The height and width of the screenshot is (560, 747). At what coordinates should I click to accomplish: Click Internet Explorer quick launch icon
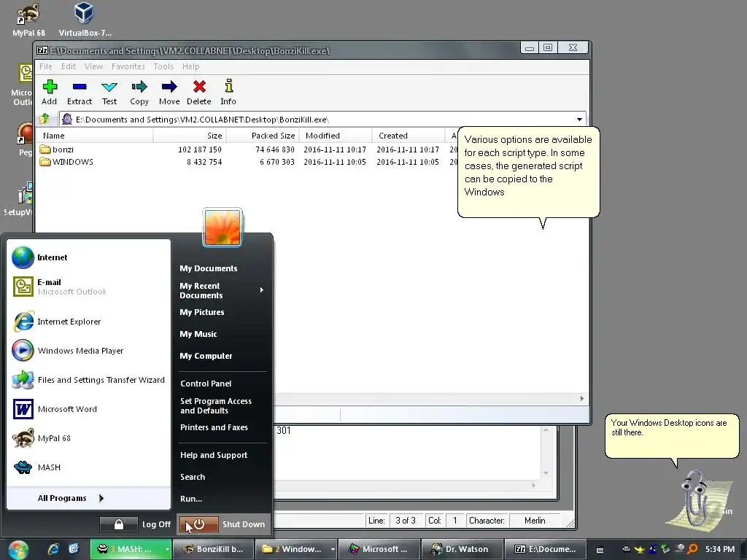point(53,549)
